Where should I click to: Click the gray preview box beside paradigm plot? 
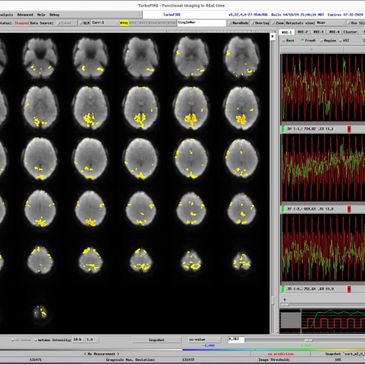point(290,320)
